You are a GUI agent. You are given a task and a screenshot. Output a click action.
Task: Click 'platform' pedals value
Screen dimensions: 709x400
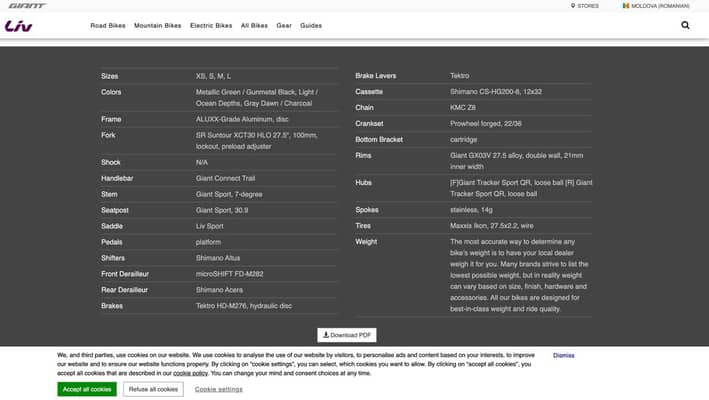pyautogui.click(x=208, y=242)
